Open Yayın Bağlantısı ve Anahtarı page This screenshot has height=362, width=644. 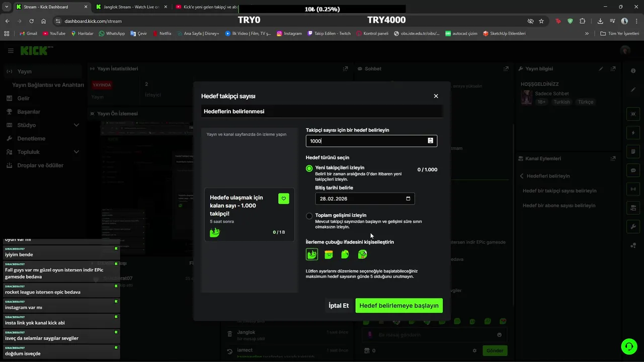point(48,85)
